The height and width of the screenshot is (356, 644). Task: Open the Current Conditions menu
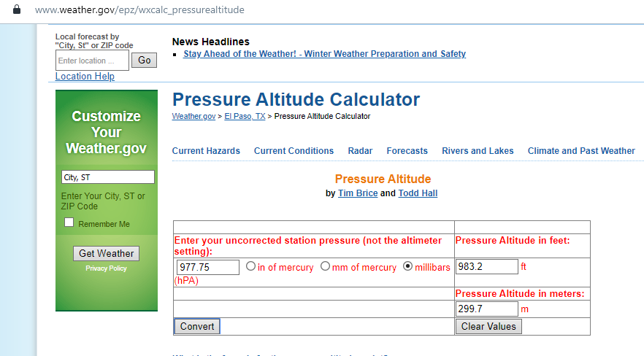tap(294, 151)
